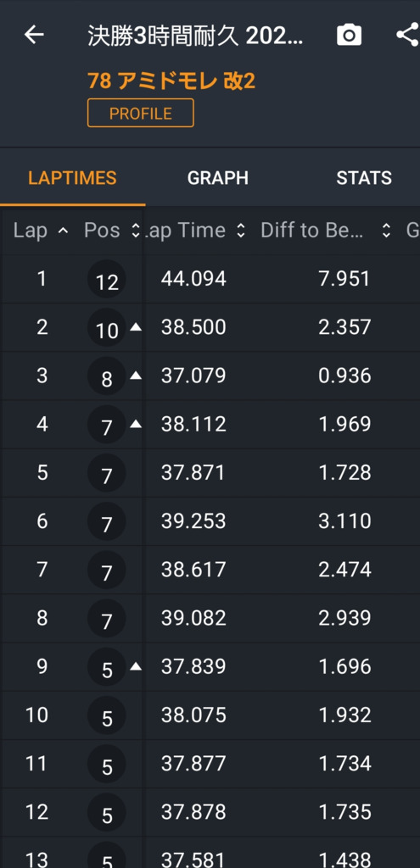Select lap 6 row with 39.253
The width and height of the screenshot is (420, 868).
[210, 521]
